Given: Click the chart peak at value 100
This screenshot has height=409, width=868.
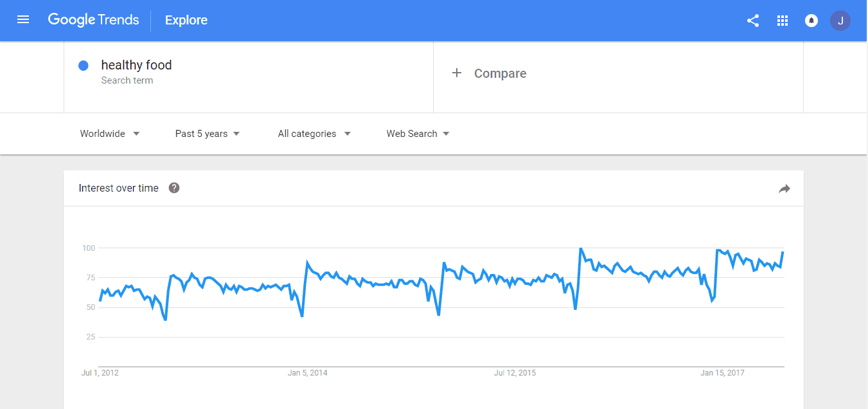Looking at the screenshot, I should 580,248.
